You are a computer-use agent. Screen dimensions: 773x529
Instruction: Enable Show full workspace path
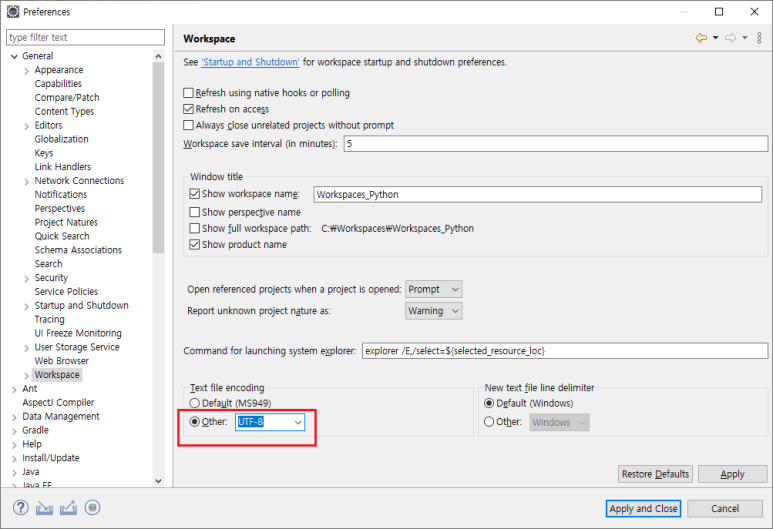[195, 228]
